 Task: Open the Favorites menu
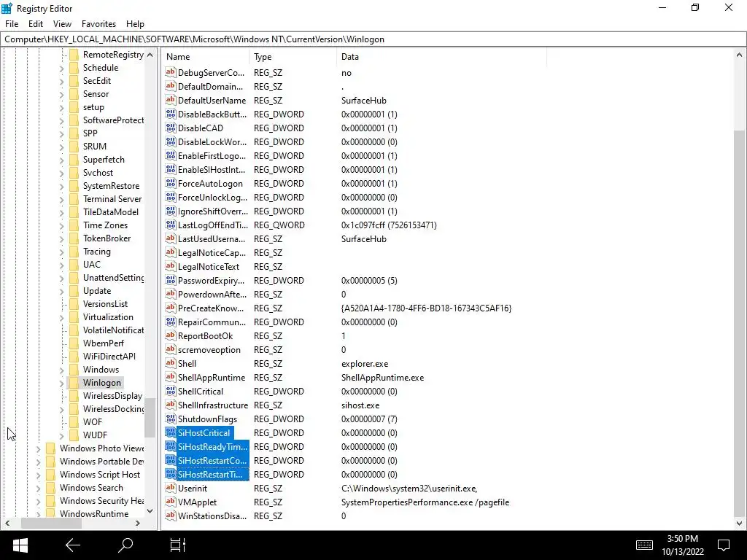pyautogui.click(x=98, y=24)
